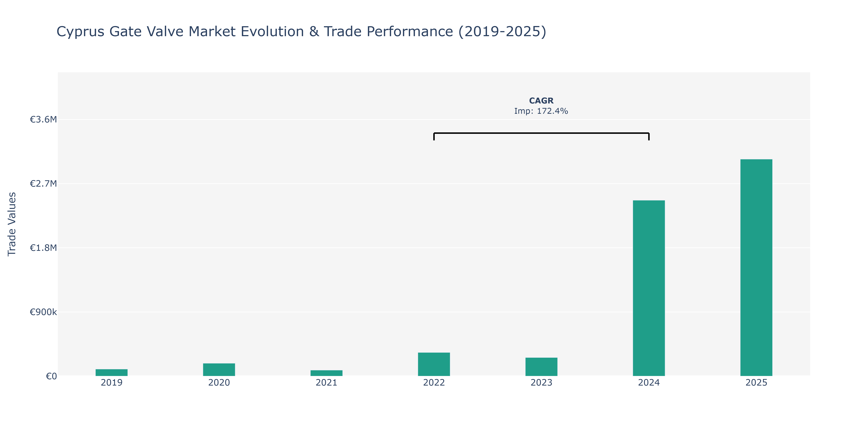Click the tallest 2025 bar
This screenshot has width=868, height=434.
coord(756,268)
